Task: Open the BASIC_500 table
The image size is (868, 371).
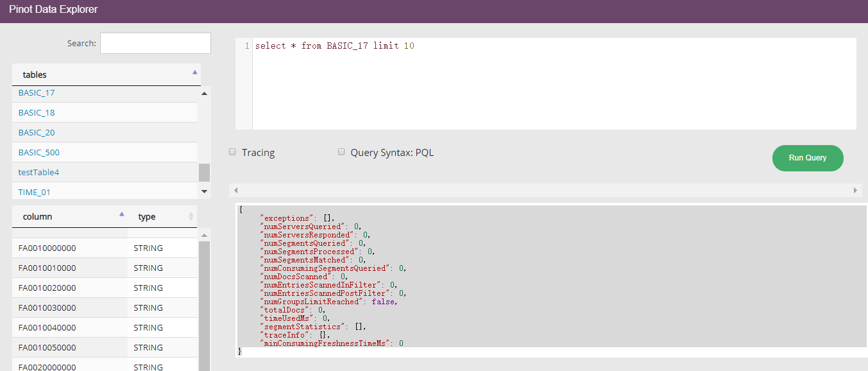Action: click(39, 153)
